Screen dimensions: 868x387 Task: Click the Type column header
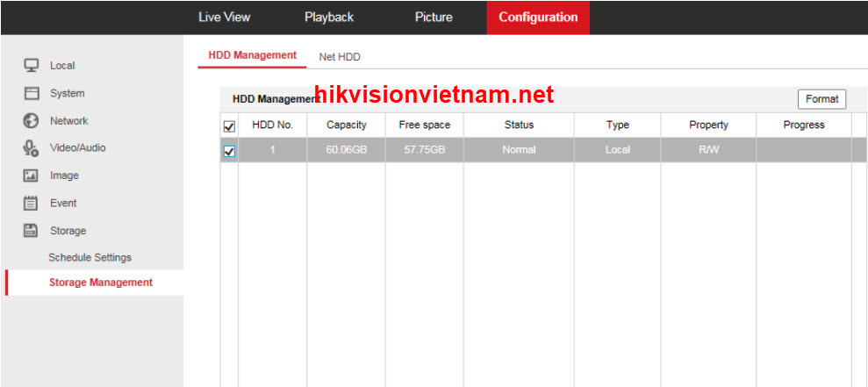617,125
